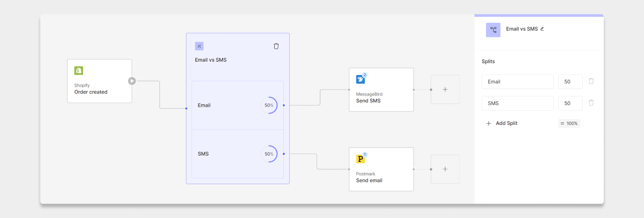Edit the Email vs SMS name pencil icon
The image size is (644, 218).
point(542,29)
